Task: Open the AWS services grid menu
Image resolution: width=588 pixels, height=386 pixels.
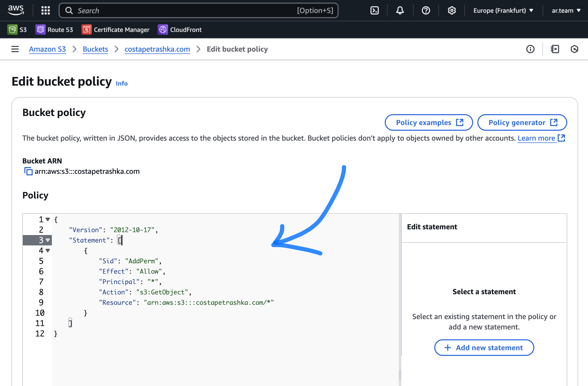Action: click(46, 10)
